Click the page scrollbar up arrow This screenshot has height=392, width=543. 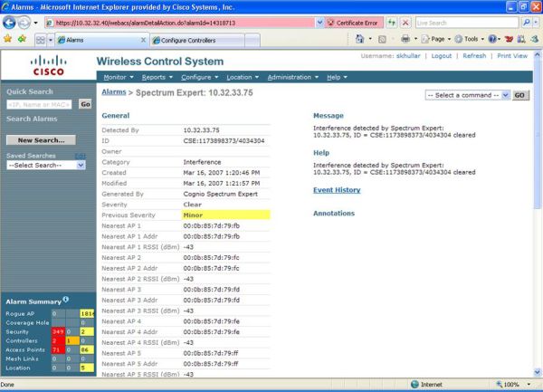pos(537,54)
